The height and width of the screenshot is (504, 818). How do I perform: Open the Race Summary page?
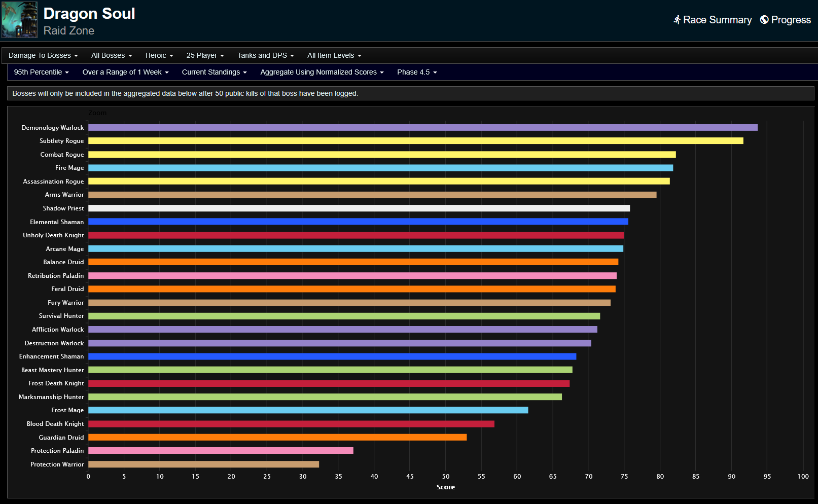click(717, 20)
